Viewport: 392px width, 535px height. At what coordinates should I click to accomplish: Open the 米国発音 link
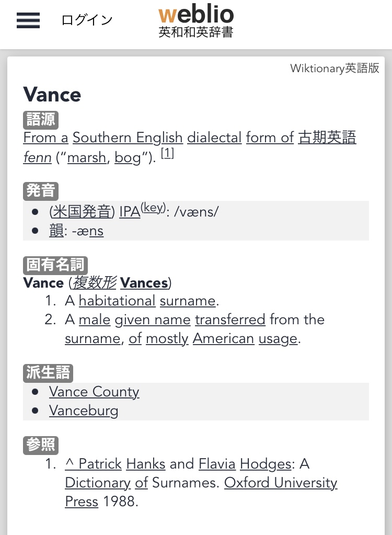point(82,212)
